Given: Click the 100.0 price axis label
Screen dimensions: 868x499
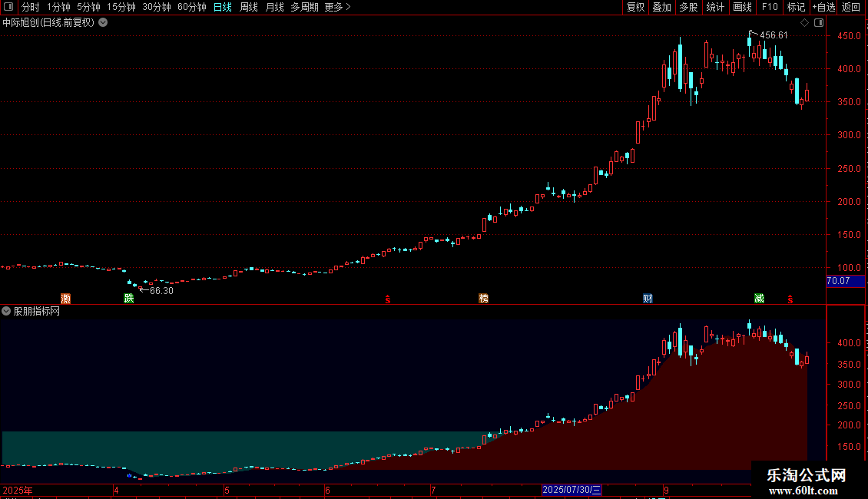Looking at the screenshot, I should pos(849,268).
